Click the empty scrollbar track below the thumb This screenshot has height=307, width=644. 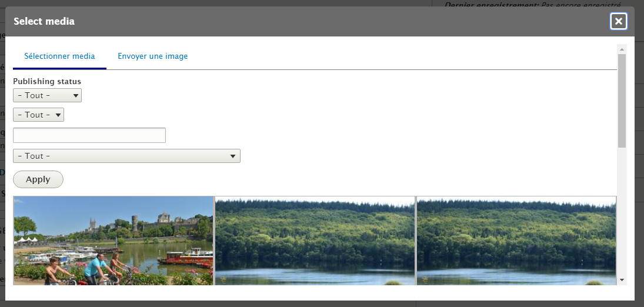click(622, 212)
